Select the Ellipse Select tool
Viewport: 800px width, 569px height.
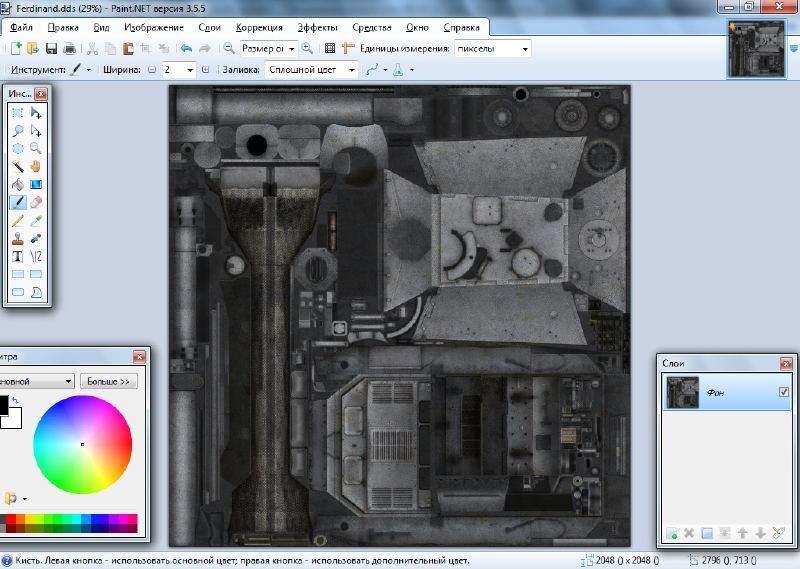(x=18, y=149)
